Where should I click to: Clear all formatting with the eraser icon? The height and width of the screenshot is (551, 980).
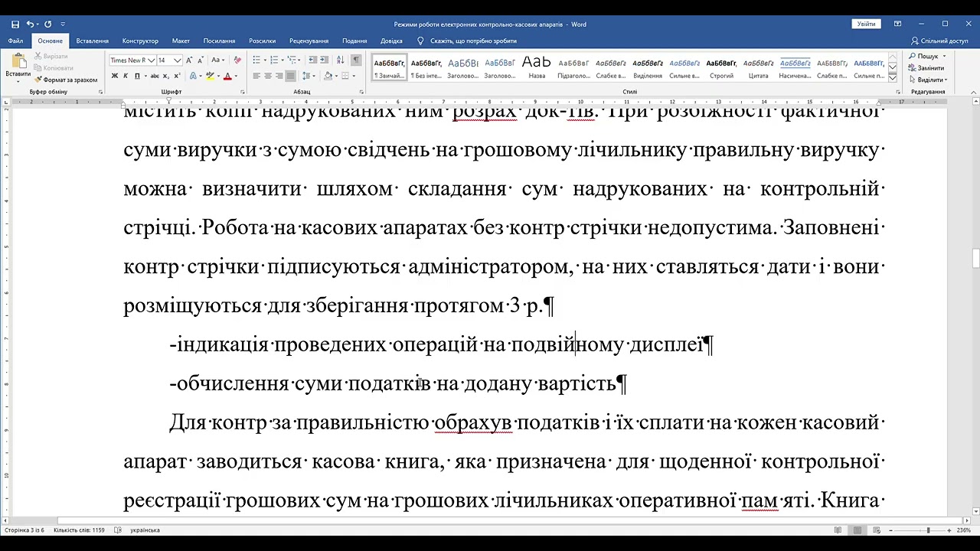click(x=237, y=60)
